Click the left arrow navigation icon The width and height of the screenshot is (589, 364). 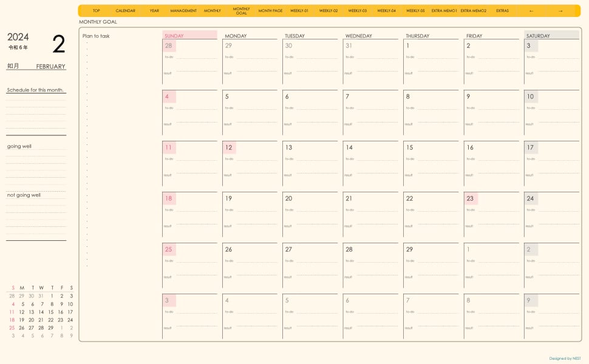[x=531, y=11]
